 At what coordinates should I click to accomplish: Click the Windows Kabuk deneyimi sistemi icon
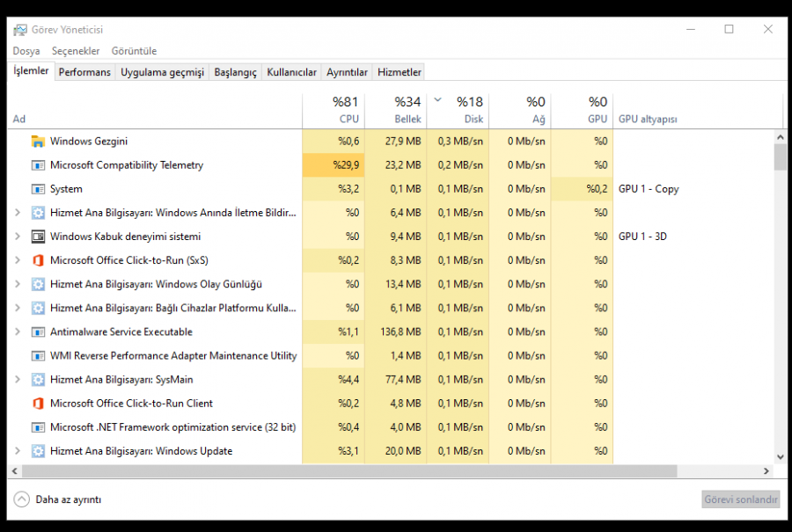(38, 237)
